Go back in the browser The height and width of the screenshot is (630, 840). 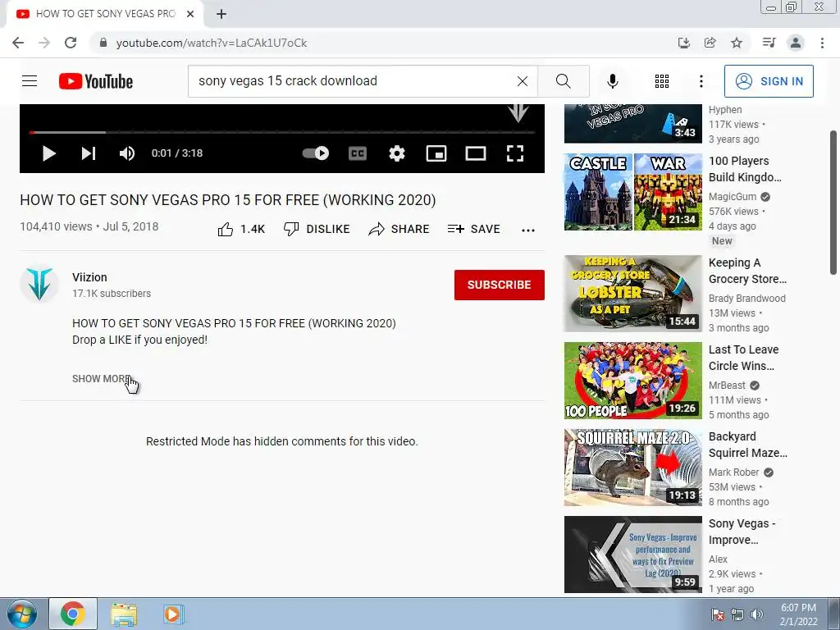tap(18, 43)
